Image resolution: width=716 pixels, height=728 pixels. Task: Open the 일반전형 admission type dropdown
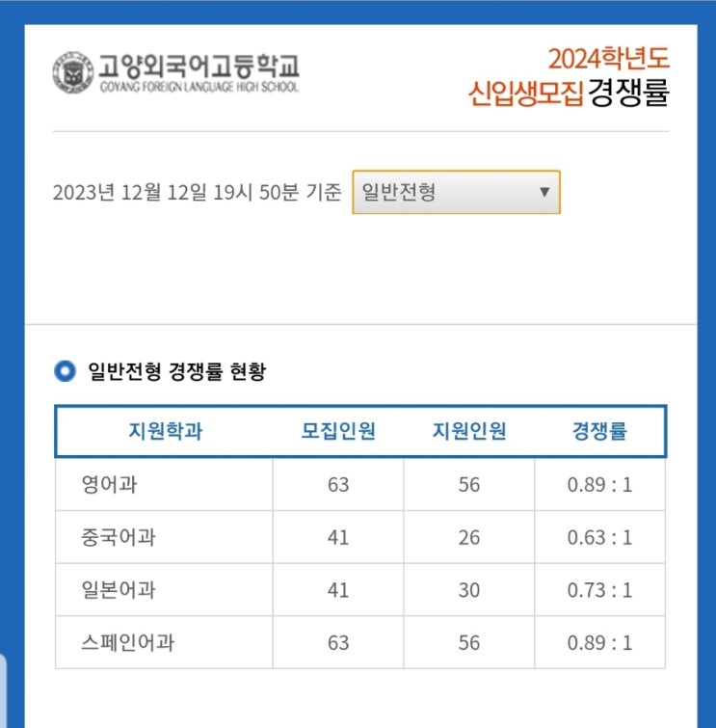(456, 192)
